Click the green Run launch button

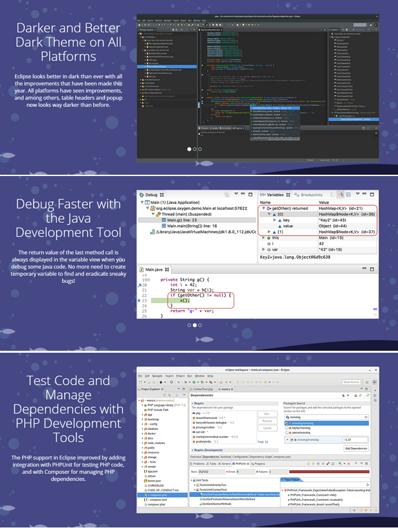click(193, 382)
